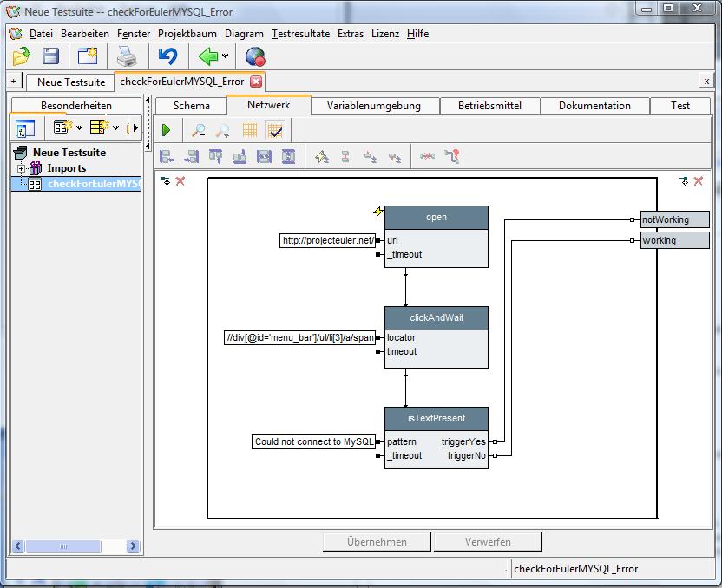Click the globe icon with red dot

(x=254, y=56)
